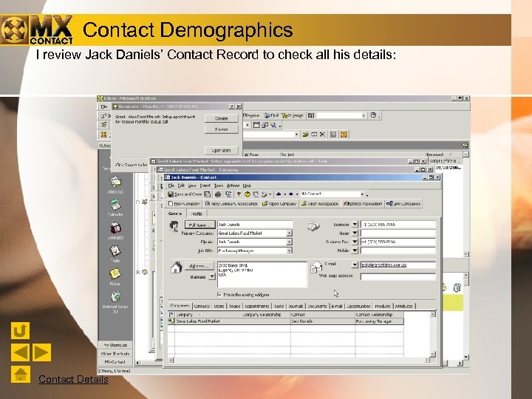
Task: Select Great Lakes Food Market row in grid
Action: click(286, 321)
